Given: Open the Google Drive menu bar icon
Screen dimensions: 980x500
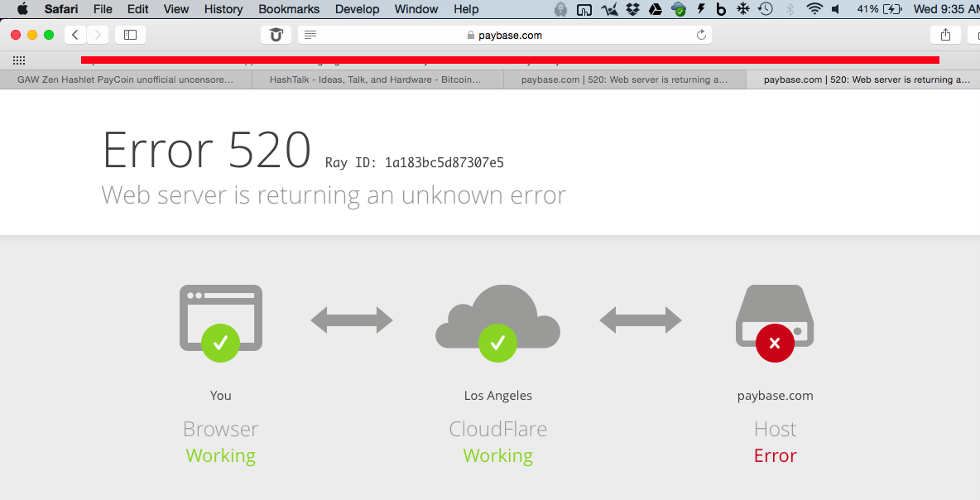Looking at the screenshot, I should point(655,9).
